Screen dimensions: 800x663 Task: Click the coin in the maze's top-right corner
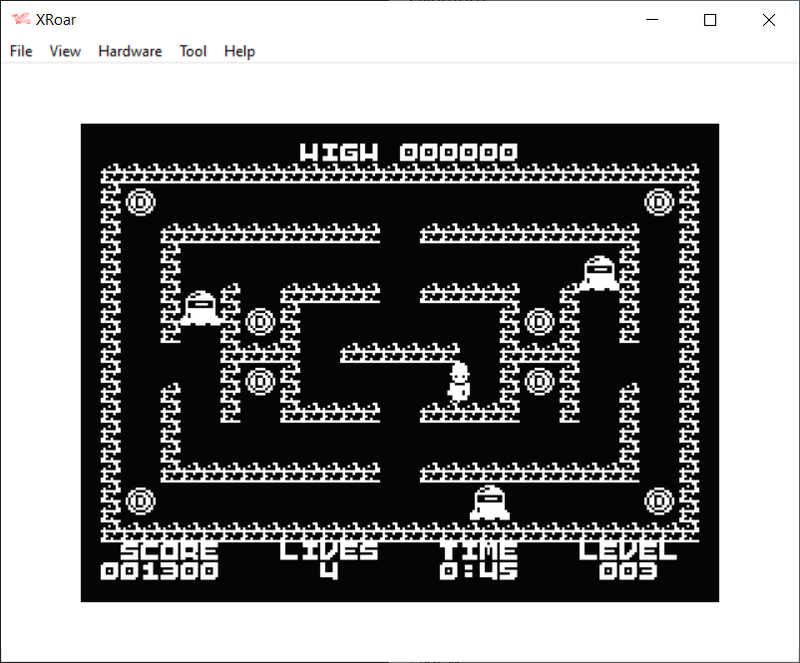click(x=659, y=202)
